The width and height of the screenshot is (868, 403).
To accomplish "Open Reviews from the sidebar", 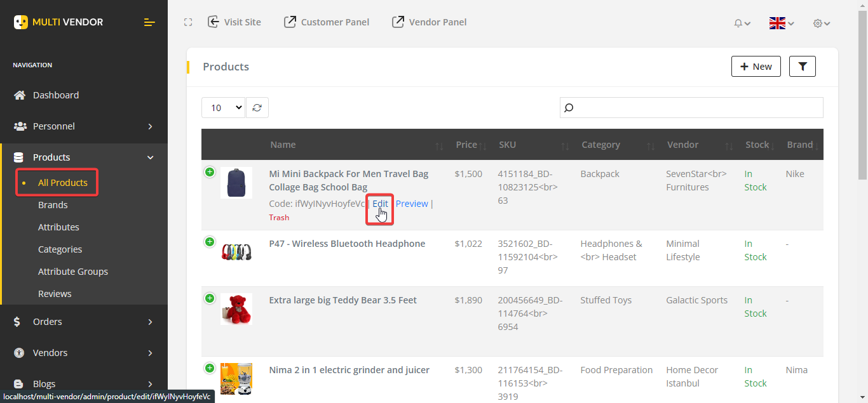I will coord(55,293).
